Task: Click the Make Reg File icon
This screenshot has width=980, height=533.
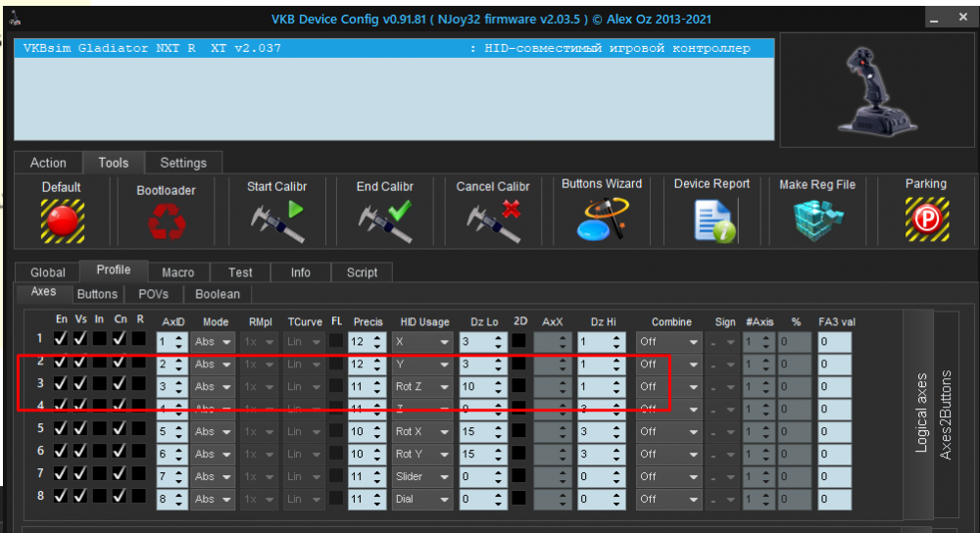Action: 816,220
